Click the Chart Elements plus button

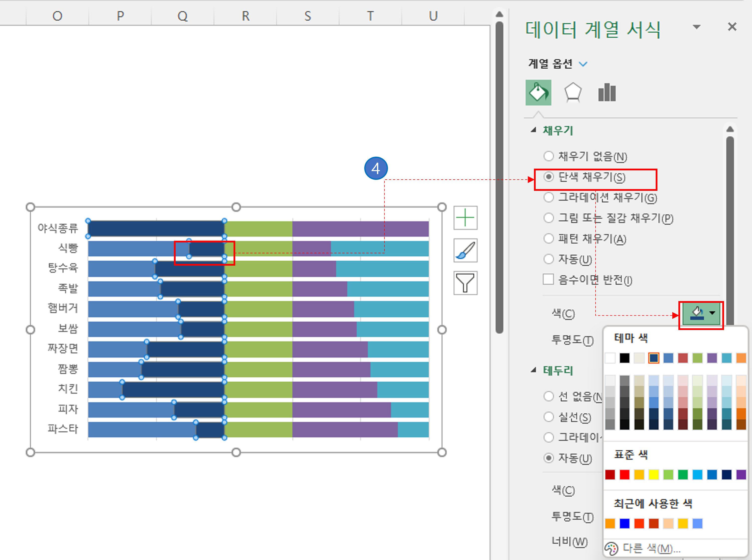pos(465,218)
